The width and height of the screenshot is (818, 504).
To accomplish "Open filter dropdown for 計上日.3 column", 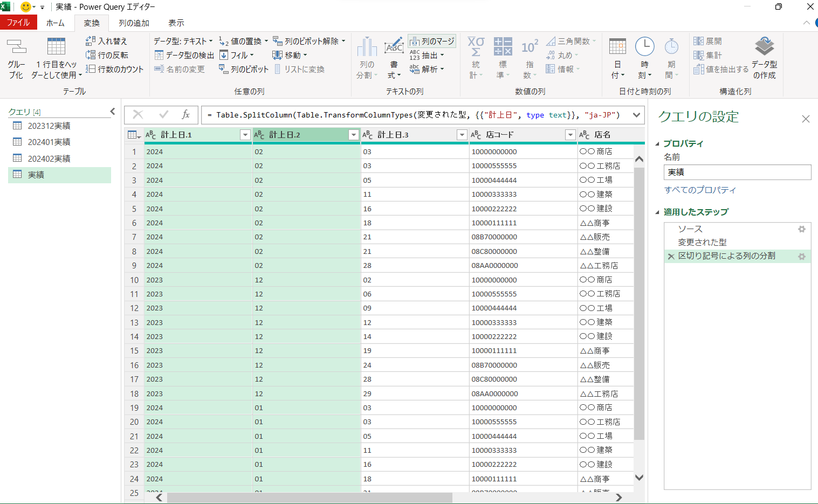I will coord(462,135).
